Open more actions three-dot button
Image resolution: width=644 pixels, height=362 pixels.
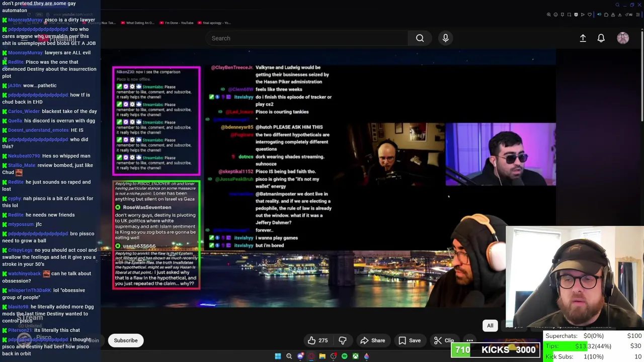point(469,340)
